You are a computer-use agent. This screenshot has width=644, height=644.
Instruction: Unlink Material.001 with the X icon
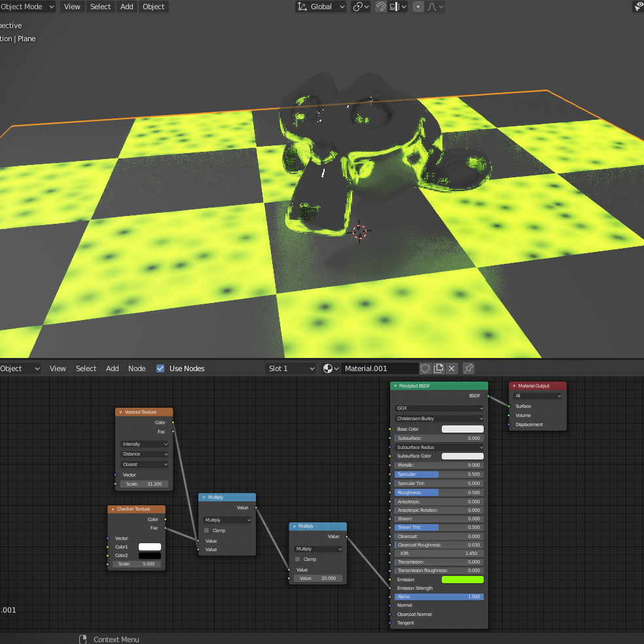[x=452, y=368]
